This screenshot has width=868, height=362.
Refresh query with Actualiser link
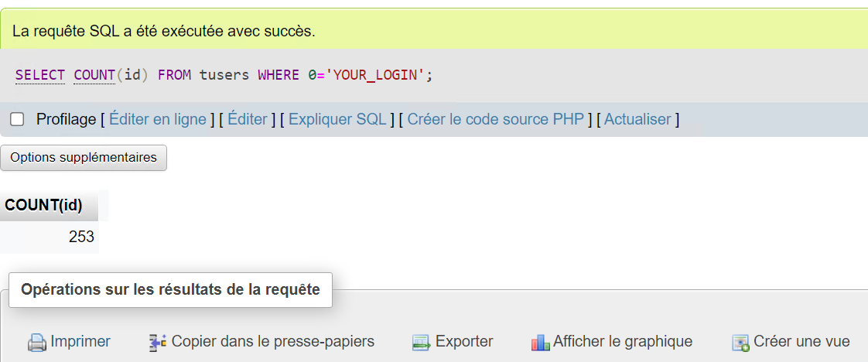click(637, 119)
